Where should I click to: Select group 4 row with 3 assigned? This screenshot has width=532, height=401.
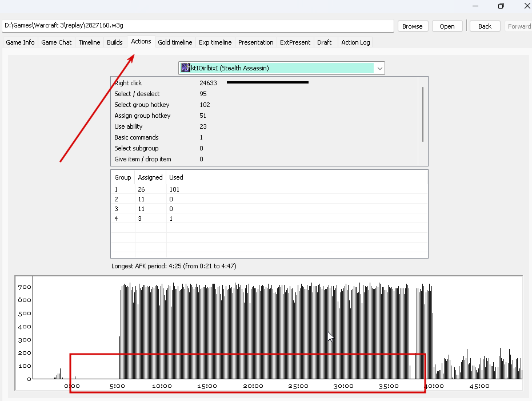[269, 219]
